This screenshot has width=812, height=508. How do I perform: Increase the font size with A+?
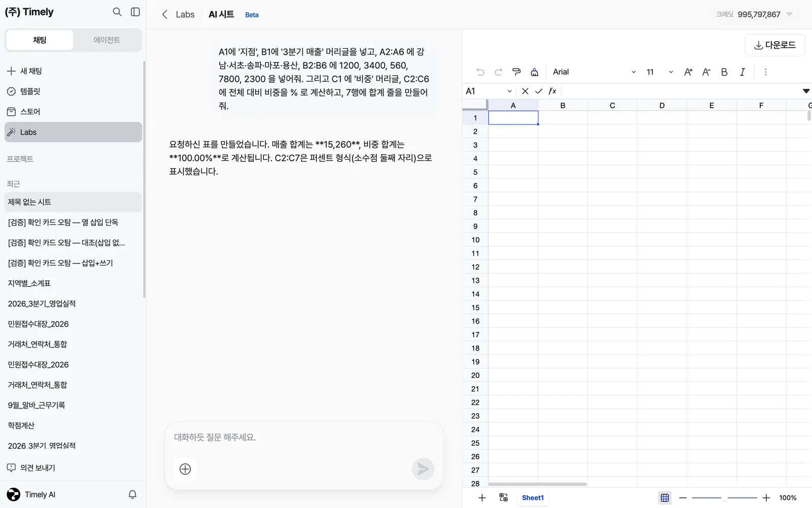[688, 72]
